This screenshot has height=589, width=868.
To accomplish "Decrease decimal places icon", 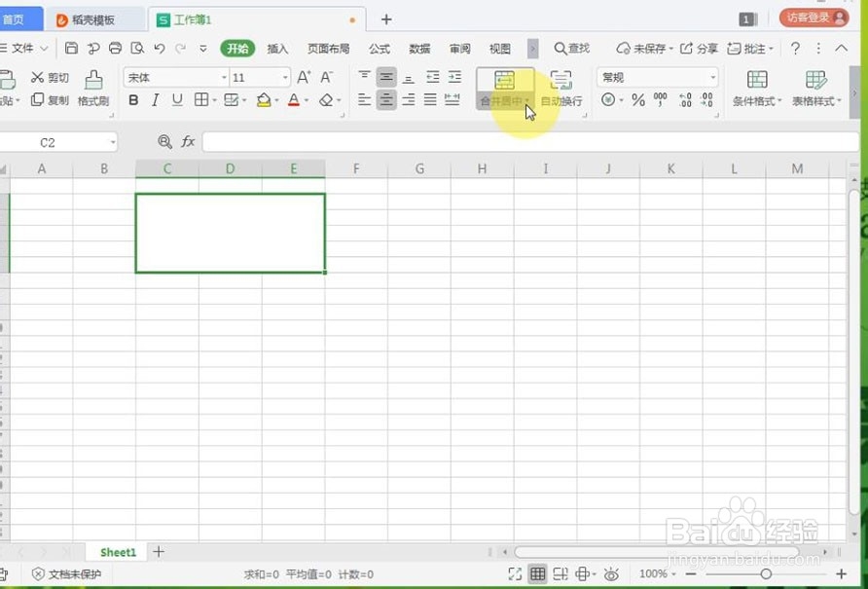I will (706, 100).
